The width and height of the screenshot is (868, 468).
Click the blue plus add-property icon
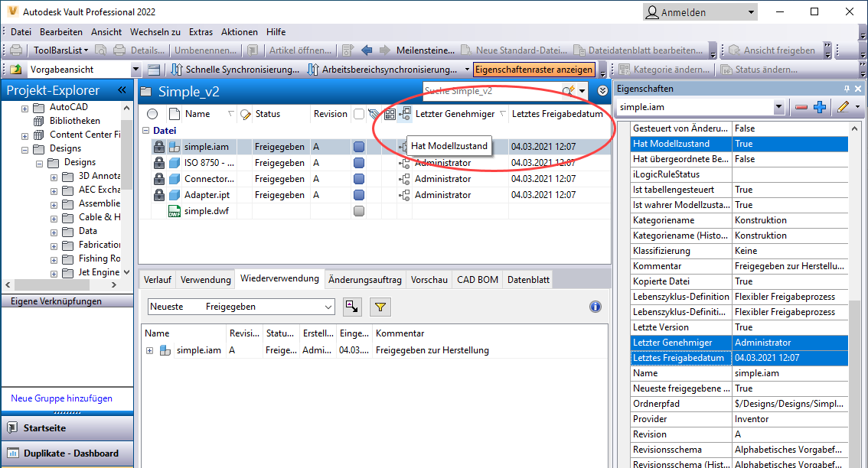(x=820, y=107)
